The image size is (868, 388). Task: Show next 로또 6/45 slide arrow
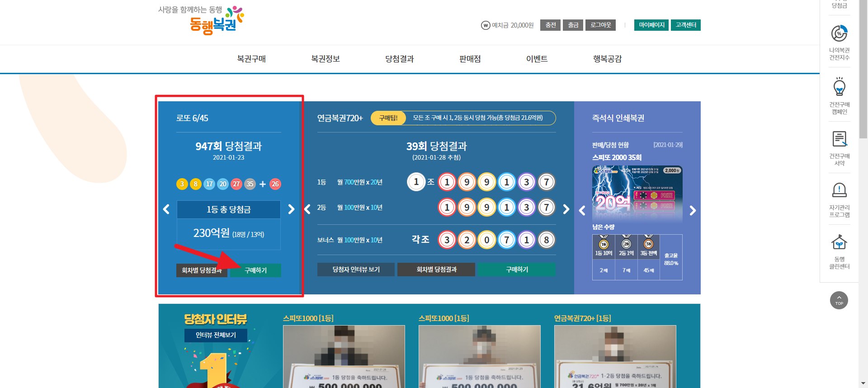click(291, 209)
